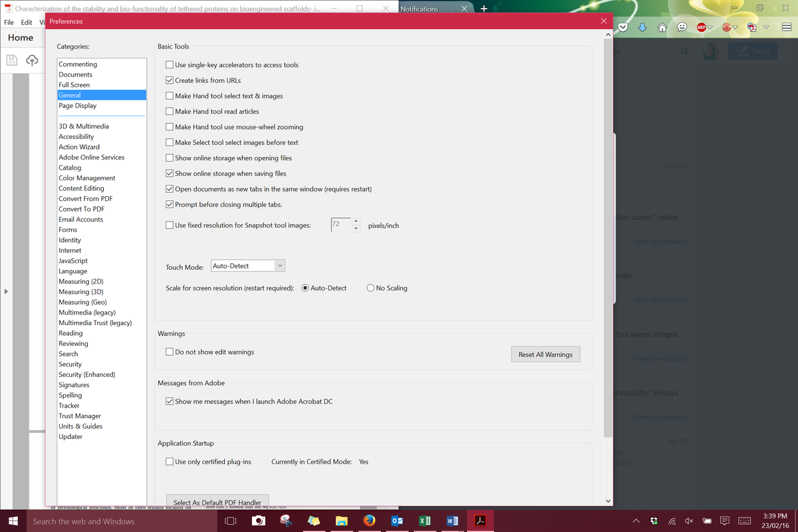Switch to the Firefox Notifications tab

[419, 9]
